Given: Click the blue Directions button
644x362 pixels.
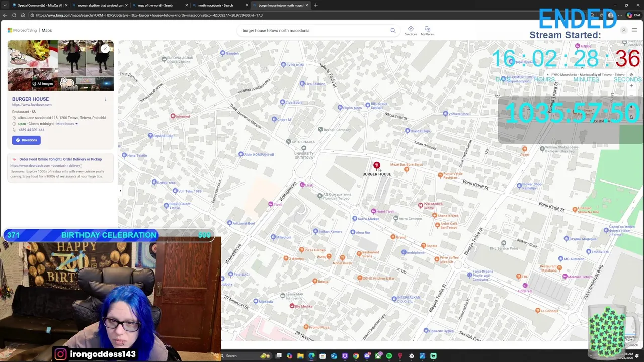Looking at the screenshot, I should (26, 140).
